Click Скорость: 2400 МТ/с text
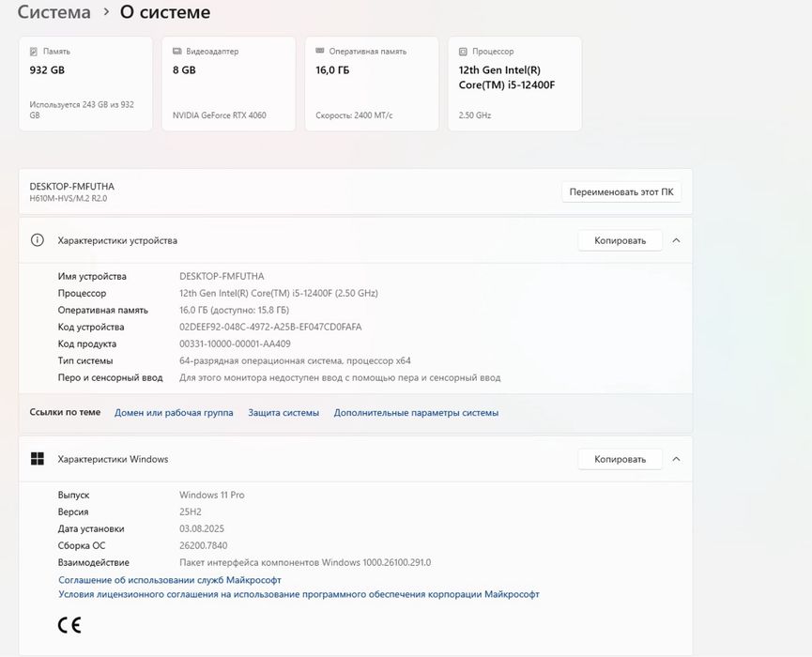Viewport: 812px width, 657px height. click(x=354, y=115)
